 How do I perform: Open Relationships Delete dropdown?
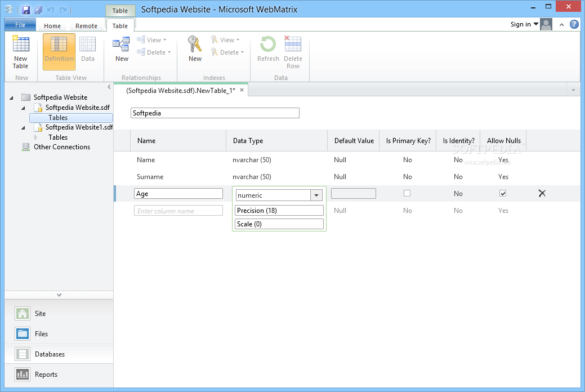pyautogui.click(x=153, y=52)
